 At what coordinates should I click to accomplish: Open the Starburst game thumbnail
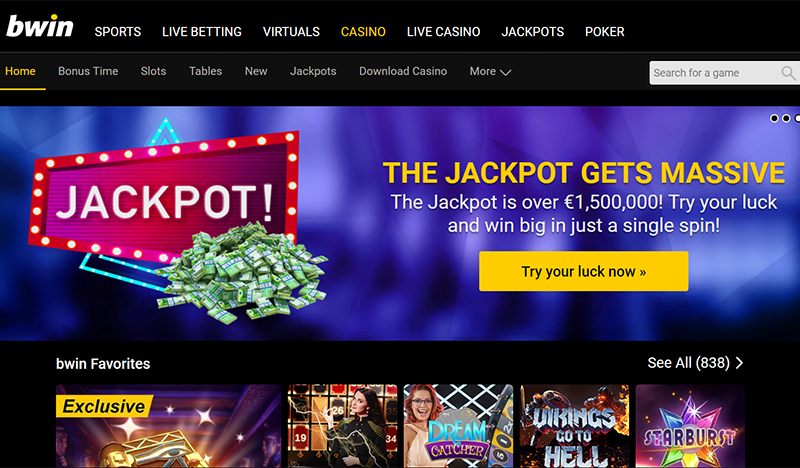coord(690,426)
